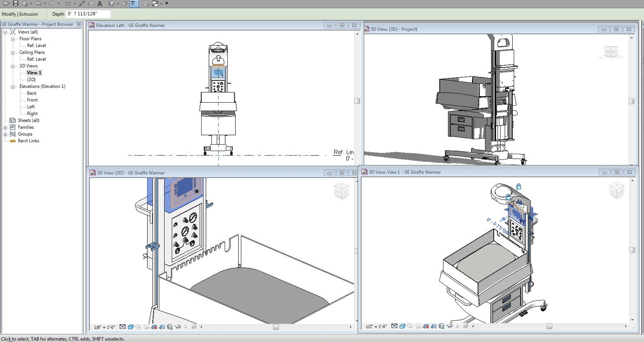644x342 pixels.
Task: Click the Save disk icon
Action: click(x=16, y=3)
